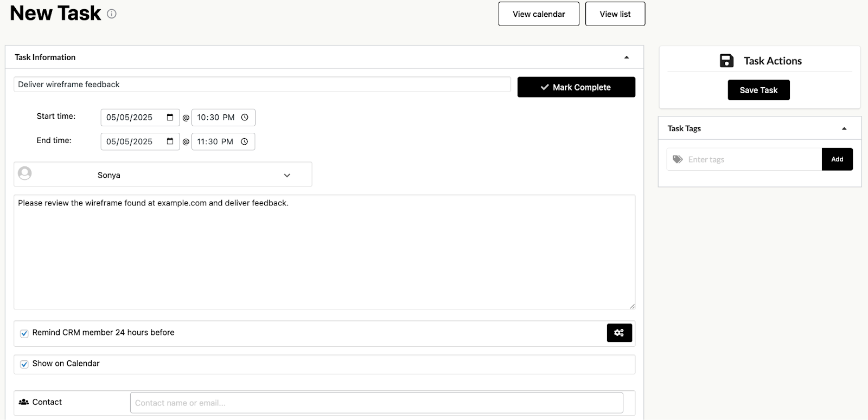868x420 pixels.
Task: Click the end time field 11:30 PM
Action: pyautogui.click(x=223, y=141)
